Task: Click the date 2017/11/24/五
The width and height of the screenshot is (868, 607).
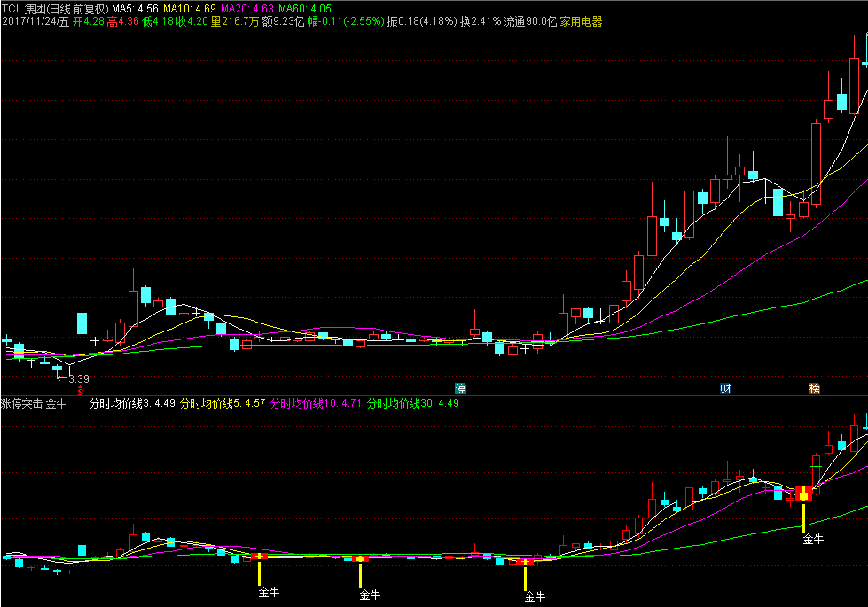Action: click(x=35, y=21)
